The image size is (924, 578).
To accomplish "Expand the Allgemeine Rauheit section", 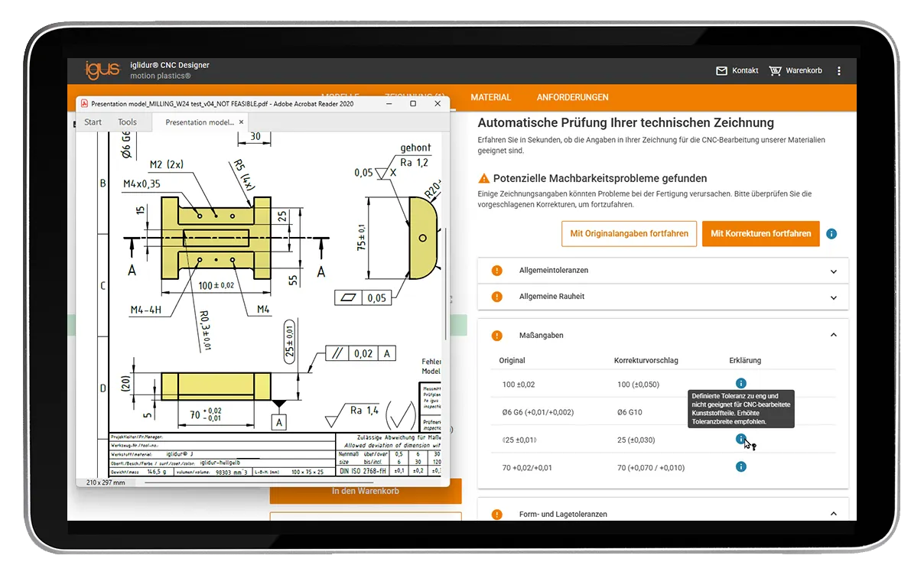I will tap(833, 297).
